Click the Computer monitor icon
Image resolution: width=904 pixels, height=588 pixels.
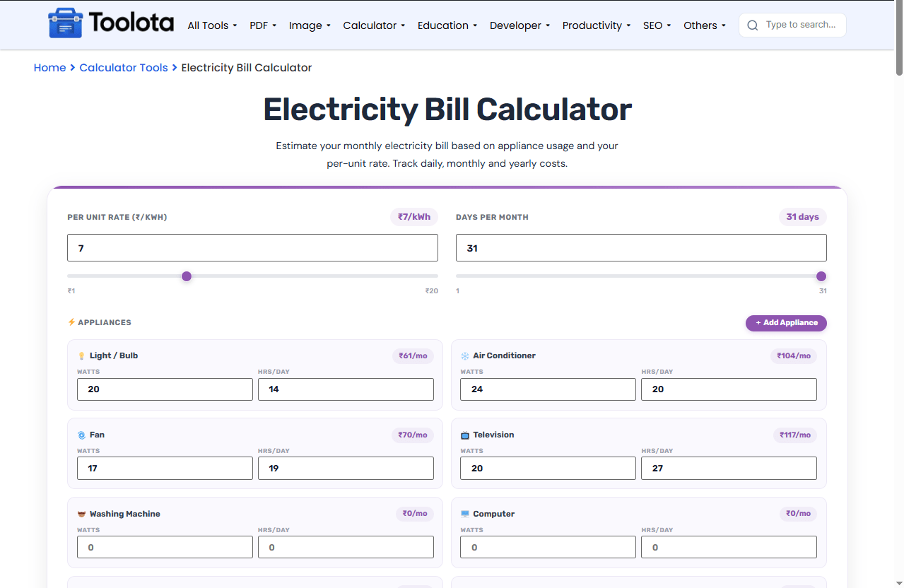(x=465, y=514)
